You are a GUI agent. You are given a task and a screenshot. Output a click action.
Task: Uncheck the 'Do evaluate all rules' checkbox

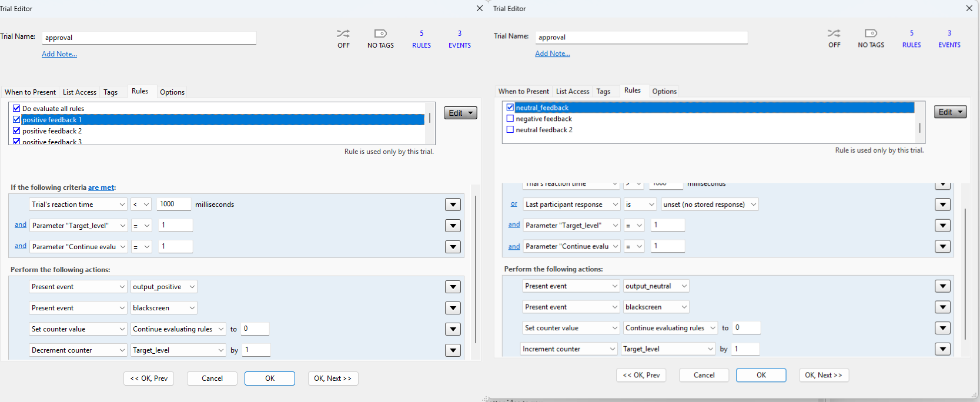[x=16, y=108]
